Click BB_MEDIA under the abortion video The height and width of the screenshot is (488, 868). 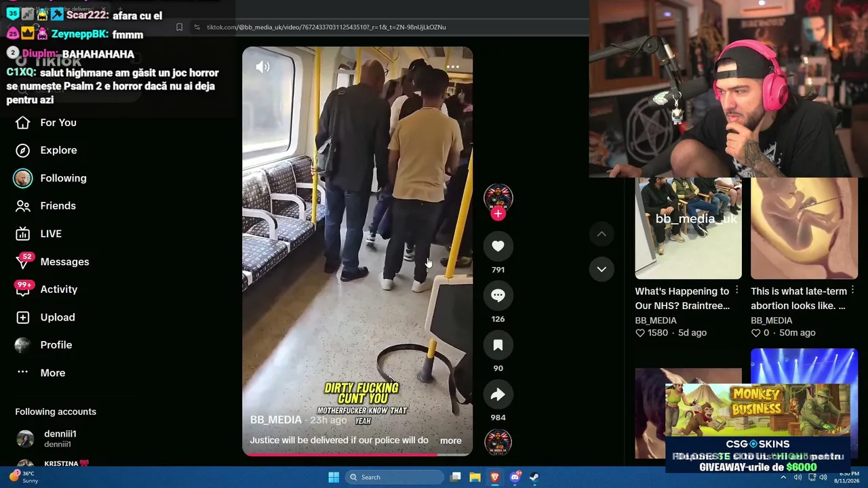[x=772, y=321]
